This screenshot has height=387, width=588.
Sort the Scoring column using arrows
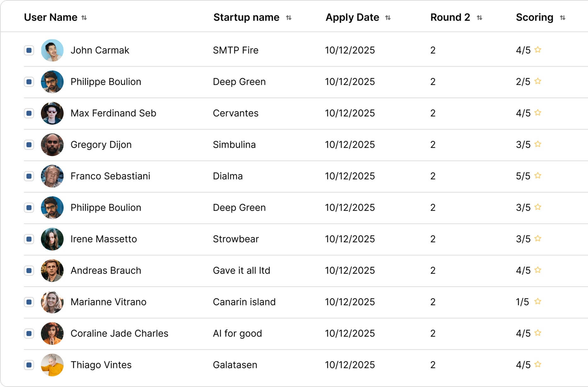point(562,18)
